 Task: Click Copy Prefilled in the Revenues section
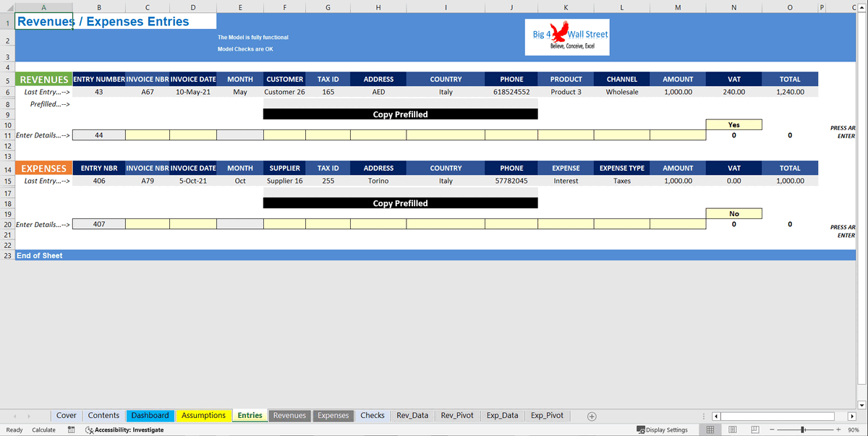pos(401,114)
